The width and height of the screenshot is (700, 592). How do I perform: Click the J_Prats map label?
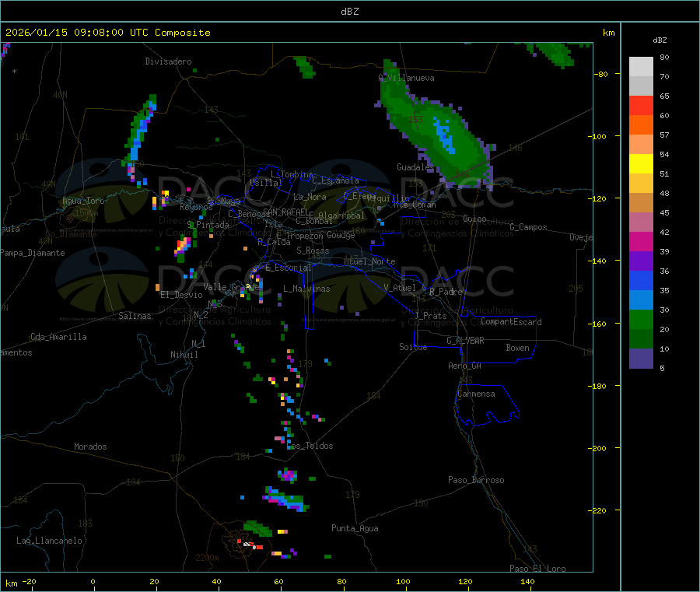click(430, 315)
